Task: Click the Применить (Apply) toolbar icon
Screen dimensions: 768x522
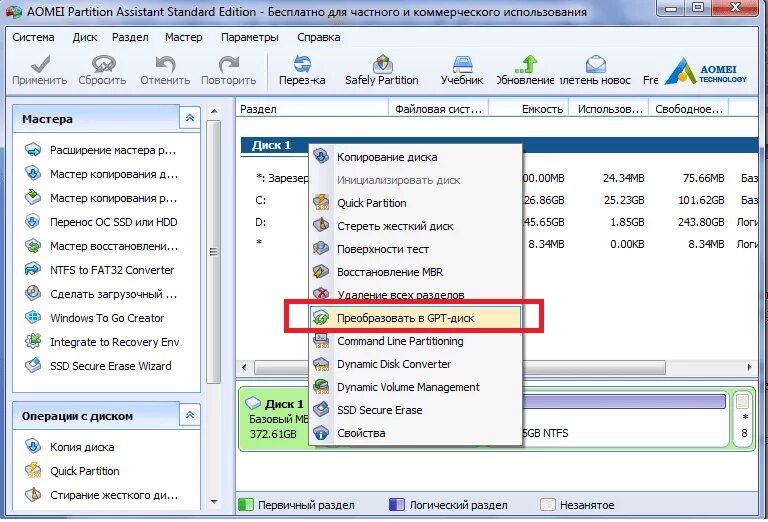Action: [x=40, y=70]
